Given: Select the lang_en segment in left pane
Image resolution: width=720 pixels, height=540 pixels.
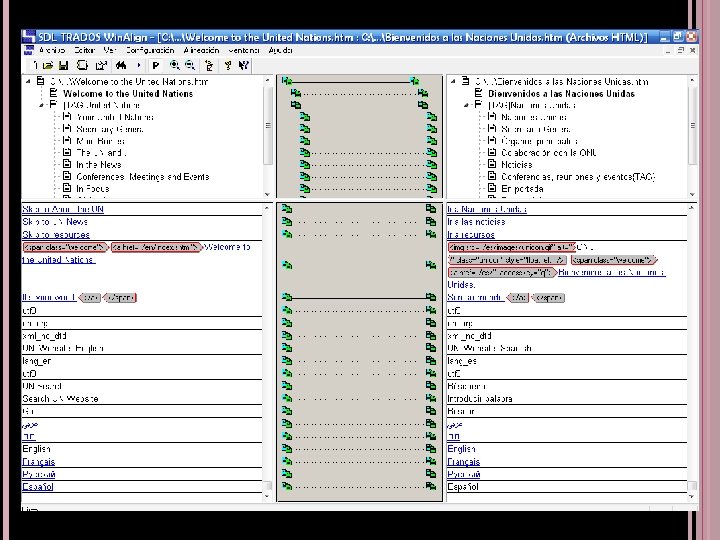Looking at the screenshot, I should click(37, 361).
